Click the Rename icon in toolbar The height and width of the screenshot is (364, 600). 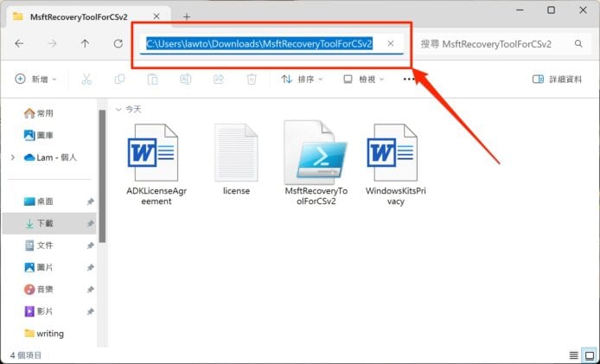(185, 79)
